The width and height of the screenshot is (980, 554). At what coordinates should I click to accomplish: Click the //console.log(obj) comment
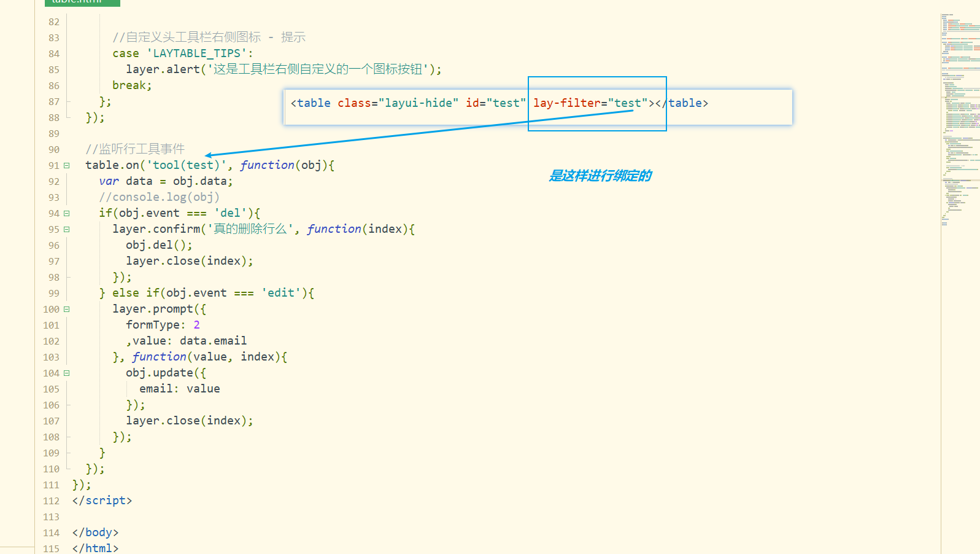(160, 197)
